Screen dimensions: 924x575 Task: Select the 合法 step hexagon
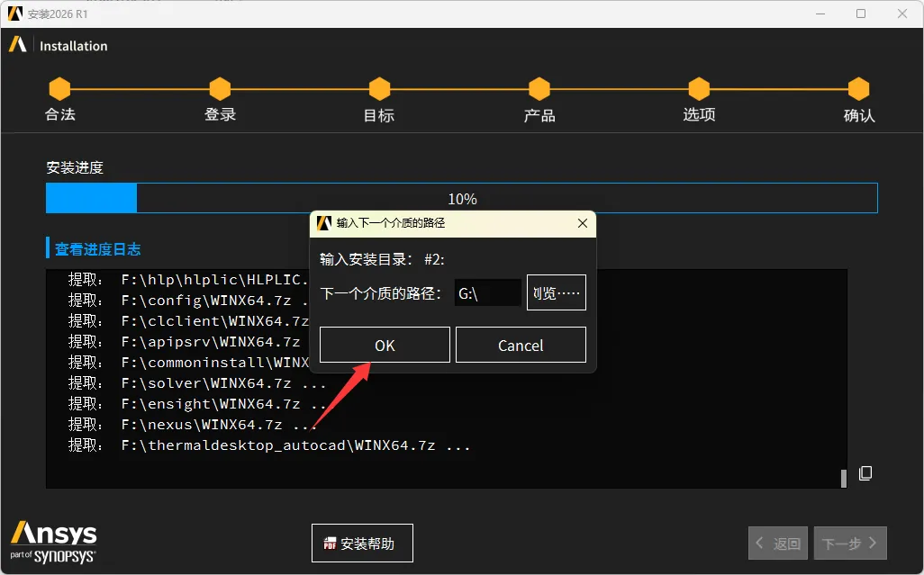[59, 89]
